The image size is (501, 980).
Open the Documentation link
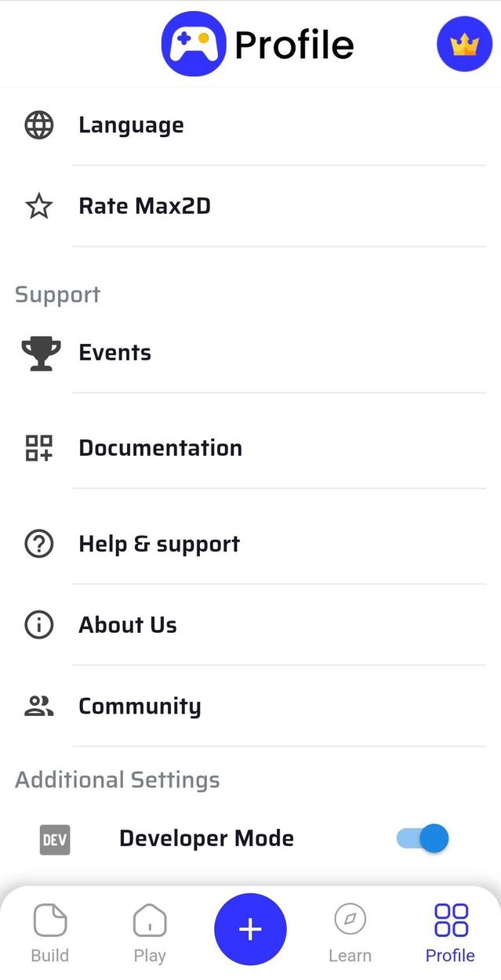click(x=160, y=448)
